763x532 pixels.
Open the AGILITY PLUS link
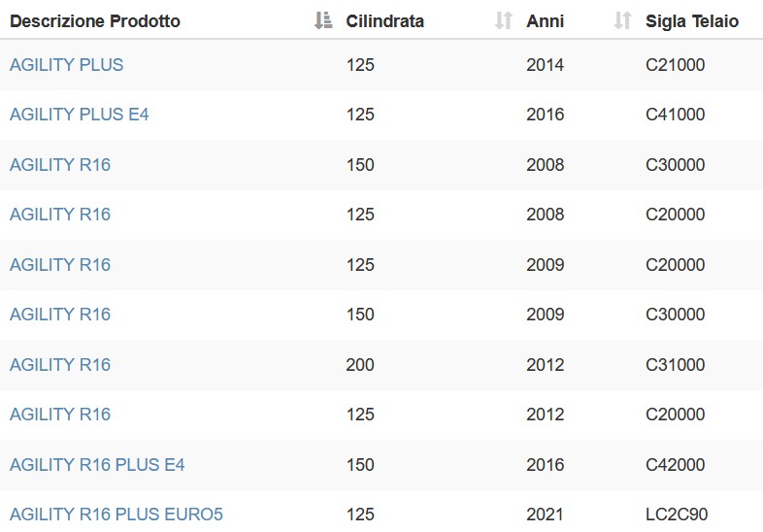(x=67, y=65)
